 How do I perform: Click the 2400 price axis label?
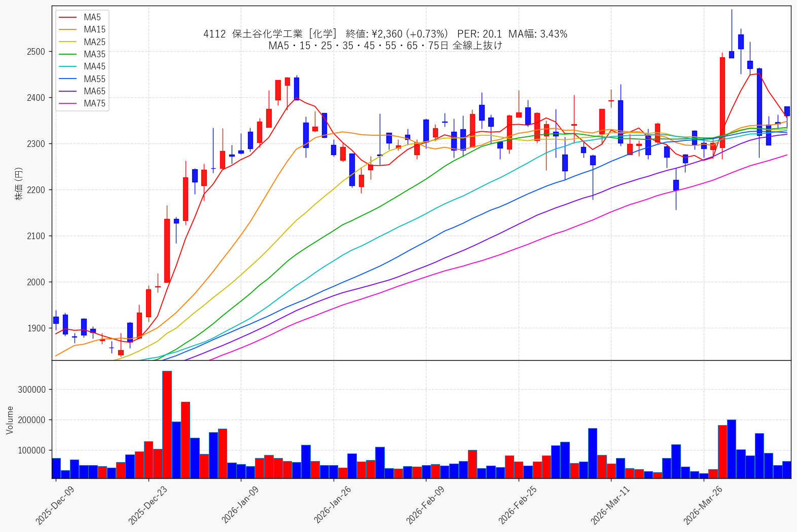click(36, 98)
